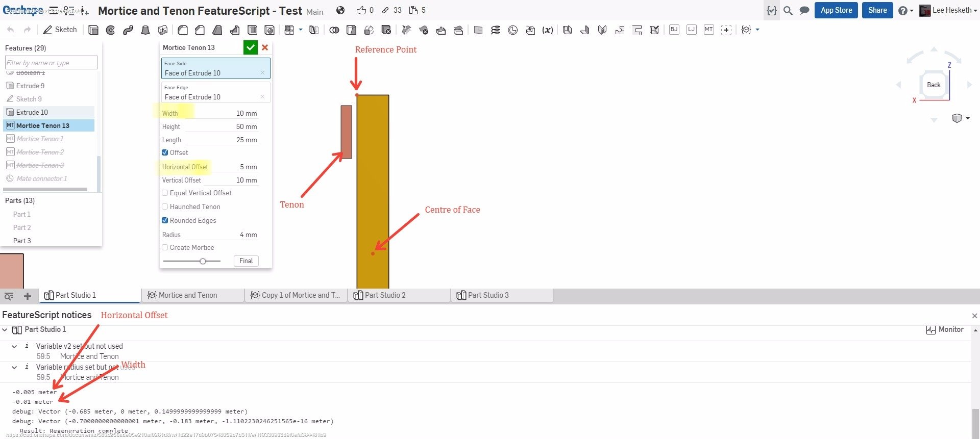The image size is (980, 439).
Task: Click the undo arrow
Action: (11, 30)
